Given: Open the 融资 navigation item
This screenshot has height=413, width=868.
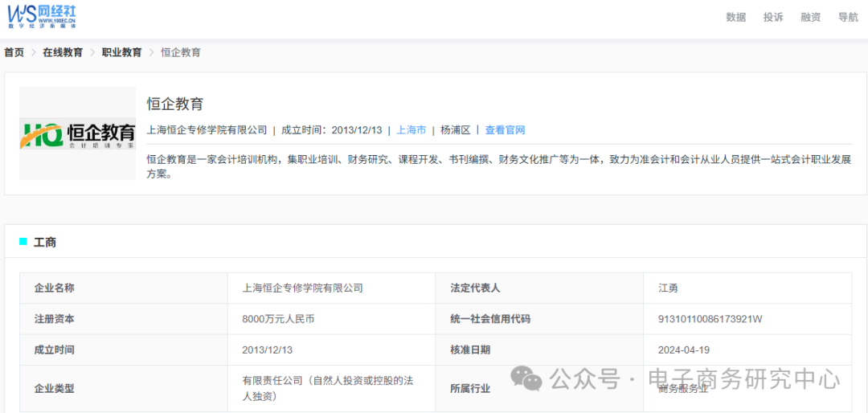Looking at the screenshot, I should pyautogui.click(x=810, y=17).
